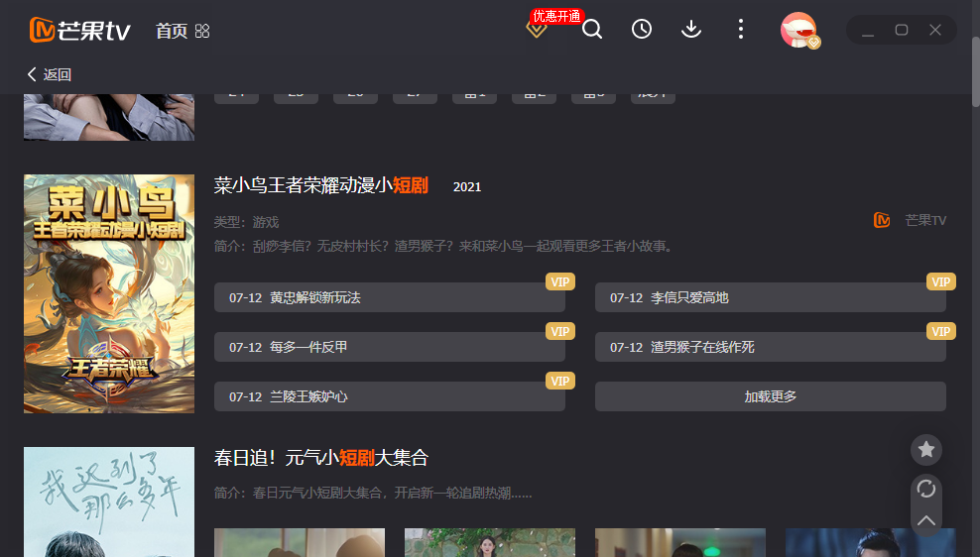Viewport: 980px width, 557px height.
Task: Open the search magnifier icon
Action: [x=592, y=29]
